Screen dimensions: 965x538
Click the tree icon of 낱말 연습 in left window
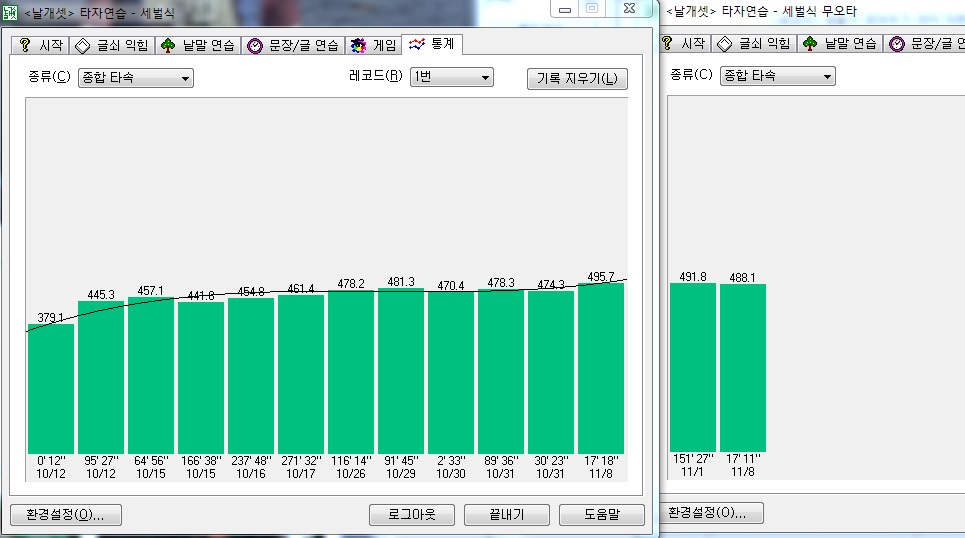[168, 46]
